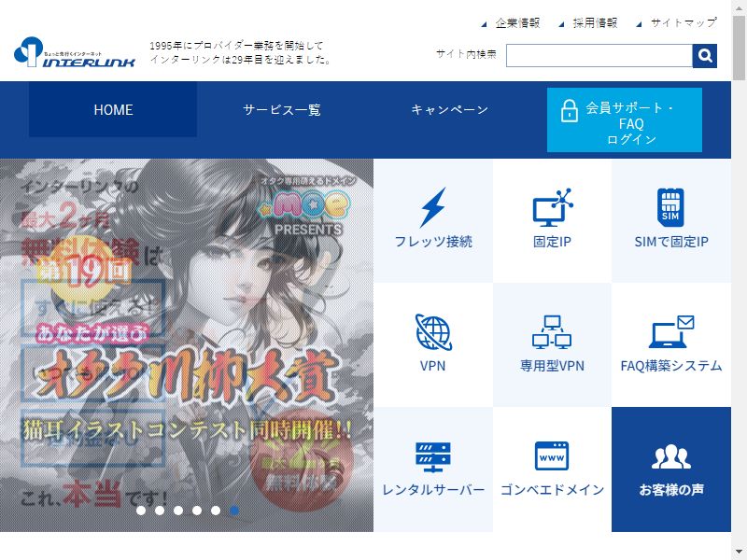Click the 1995年にプロバイダー業務 tagline text

[240, 52]
